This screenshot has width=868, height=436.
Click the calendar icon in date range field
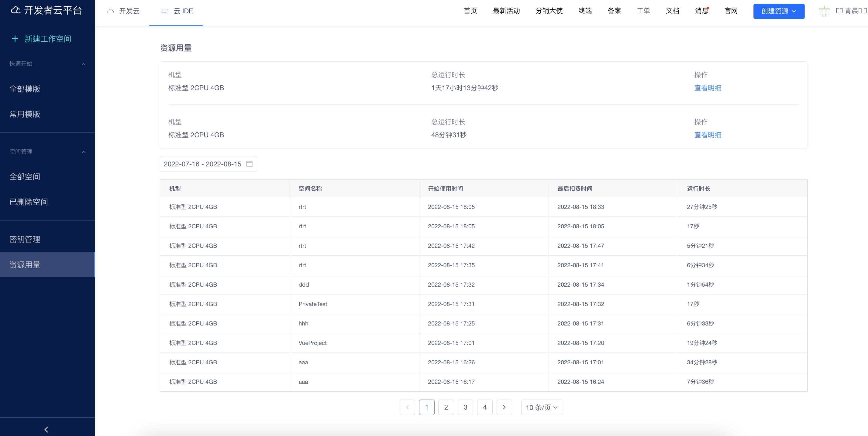249,164
